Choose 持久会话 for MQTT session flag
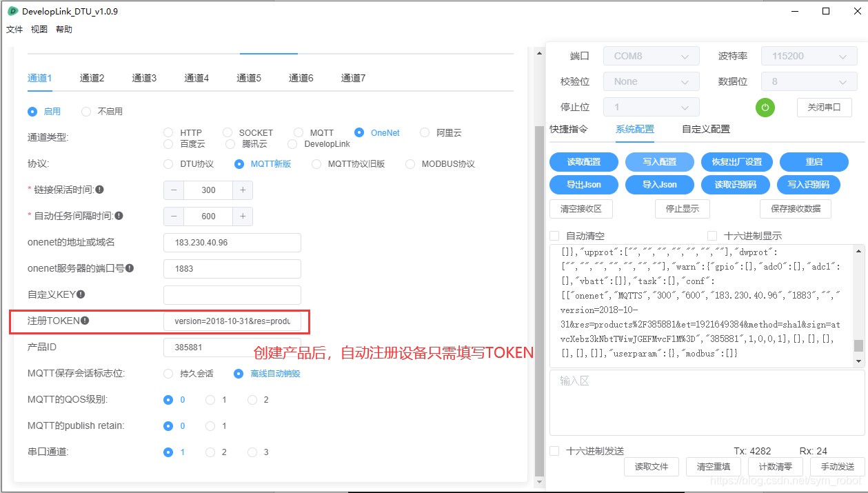Screen dimensions: 868x493 168,373
